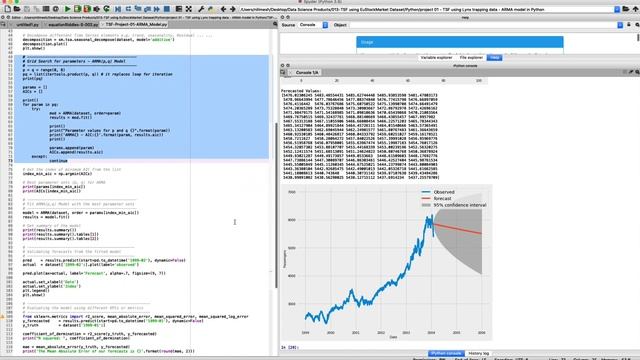
Task: Open the Help Source dropdown
Action: [325, 25]
